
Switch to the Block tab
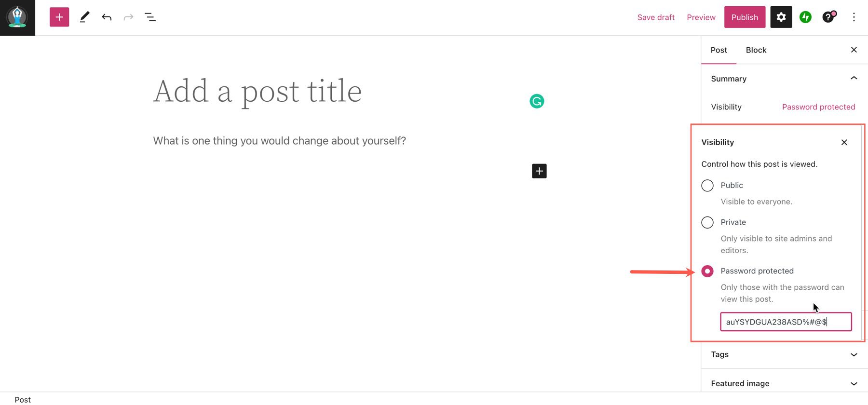756,50
